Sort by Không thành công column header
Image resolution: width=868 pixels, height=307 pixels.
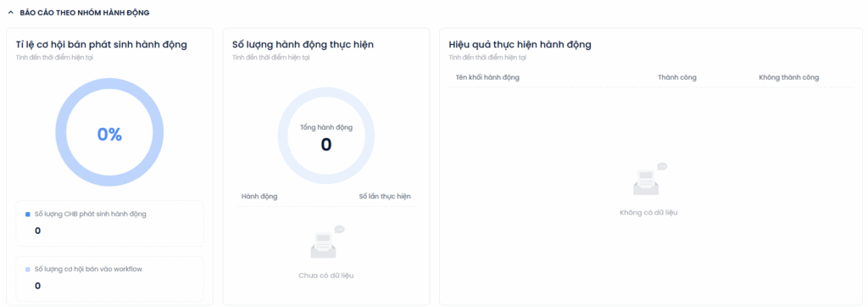click(x=789, y=77)
